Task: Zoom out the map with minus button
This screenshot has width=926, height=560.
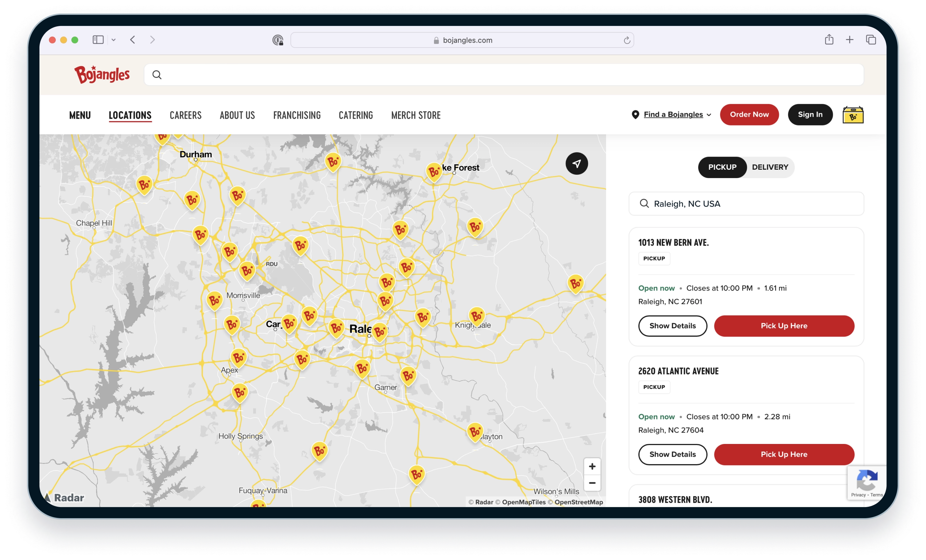Action: 592,483
